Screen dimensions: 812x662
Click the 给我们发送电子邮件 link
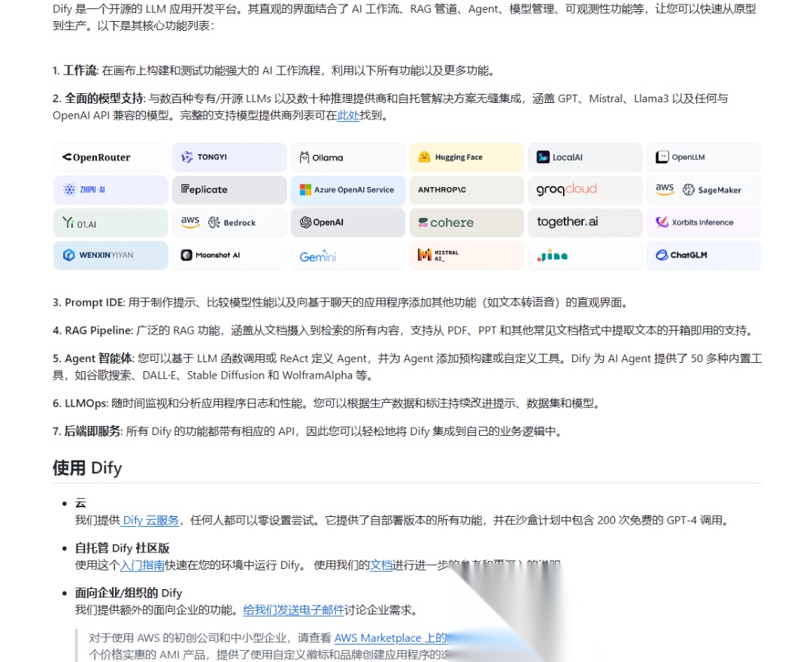(x=293, y=608)
